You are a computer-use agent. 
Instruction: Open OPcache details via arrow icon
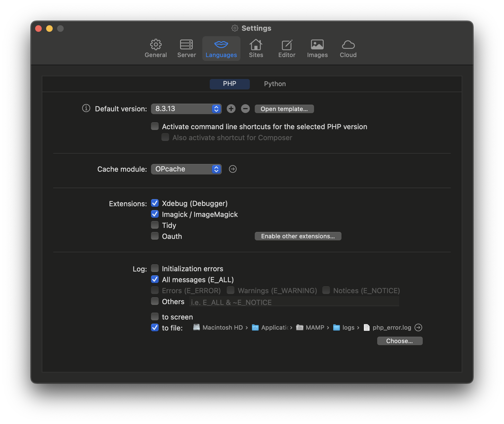click(233, 169)
